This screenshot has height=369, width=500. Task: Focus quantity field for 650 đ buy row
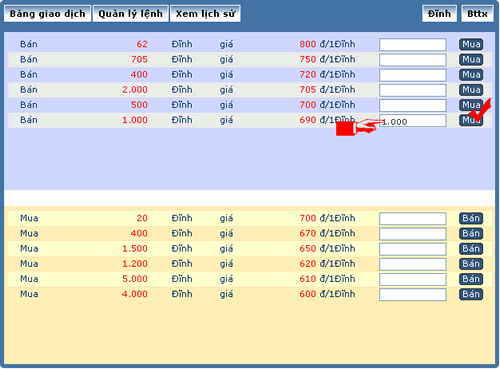pyautogui.click(x=413, y=249)
